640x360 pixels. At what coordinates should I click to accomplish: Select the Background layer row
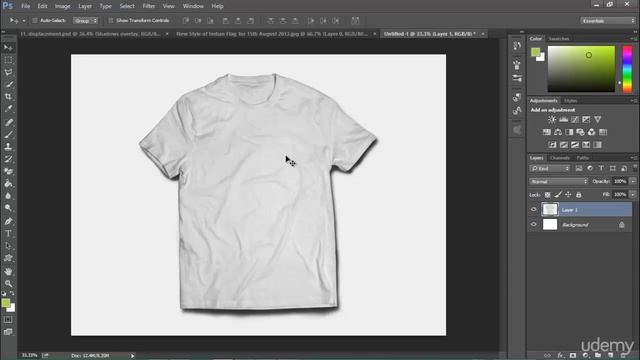tap(580, 224)
